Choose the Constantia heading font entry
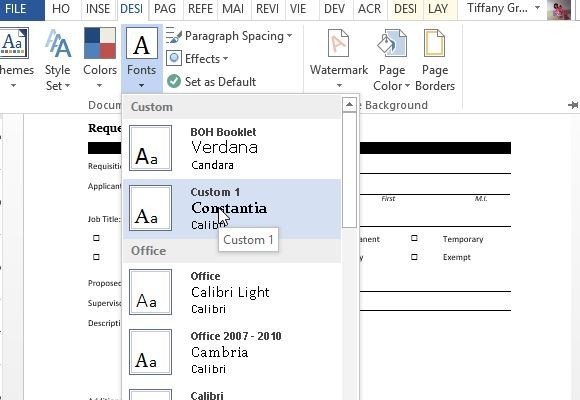 click(x=229, y=208)
